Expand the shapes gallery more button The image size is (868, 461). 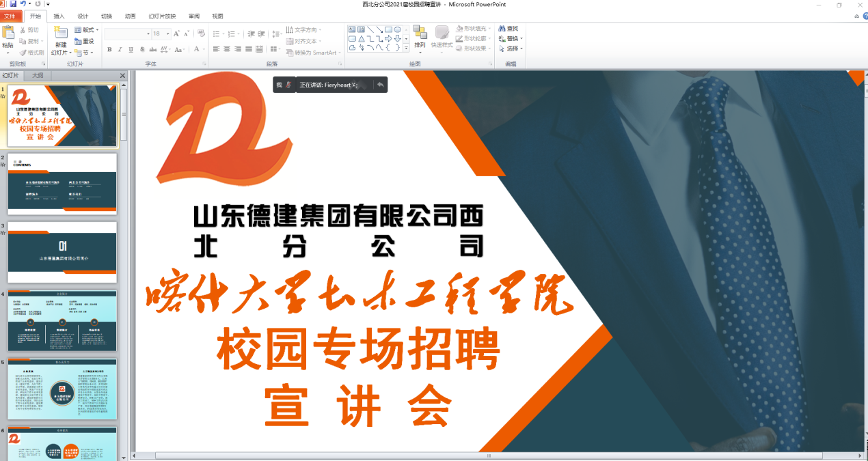[406, 48]
